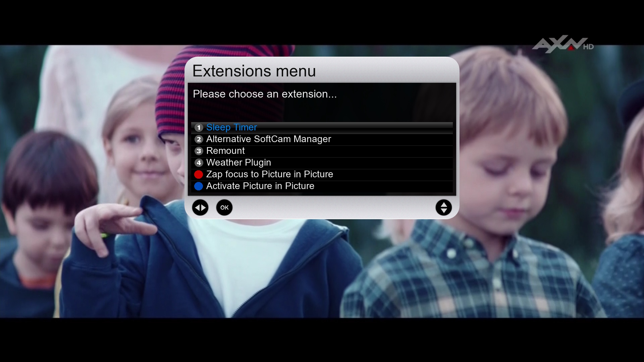Click the 'Please choose an extension...' prompt text
The width and height of the screenshot is (644, 362).
point(265,94)
